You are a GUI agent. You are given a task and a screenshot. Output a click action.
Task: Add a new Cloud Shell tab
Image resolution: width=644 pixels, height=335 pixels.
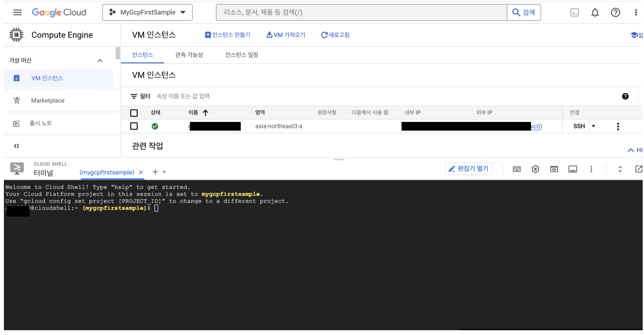point(155,172)
